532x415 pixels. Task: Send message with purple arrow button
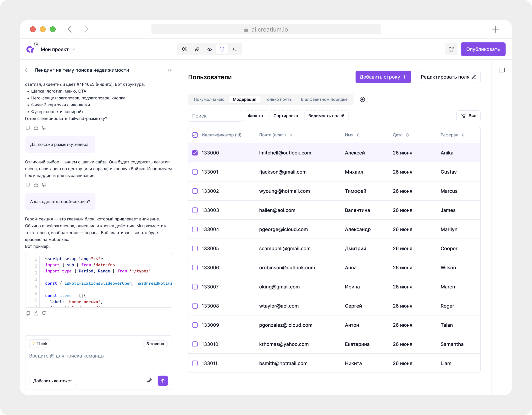[163, 381]
